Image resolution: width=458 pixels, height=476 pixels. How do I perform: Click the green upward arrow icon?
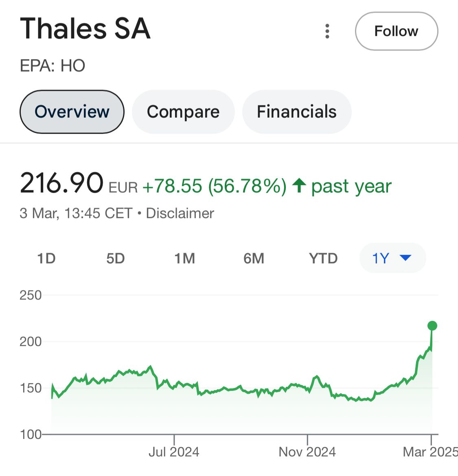pyautogui.click(x=299, y=186)
